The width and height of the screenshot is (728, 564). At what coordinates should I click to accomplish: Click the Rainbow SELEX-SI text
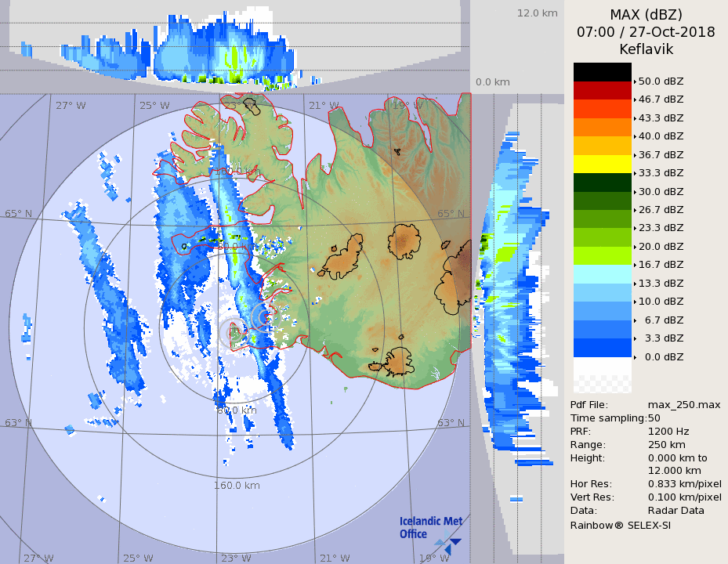(x=620, y=525)
